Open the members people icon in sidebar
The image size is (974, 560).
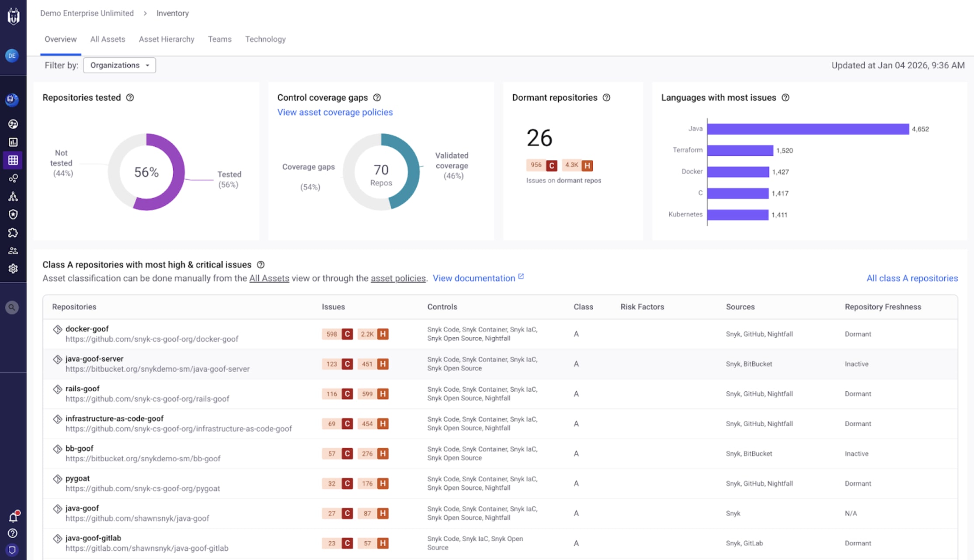coord(13,250)
